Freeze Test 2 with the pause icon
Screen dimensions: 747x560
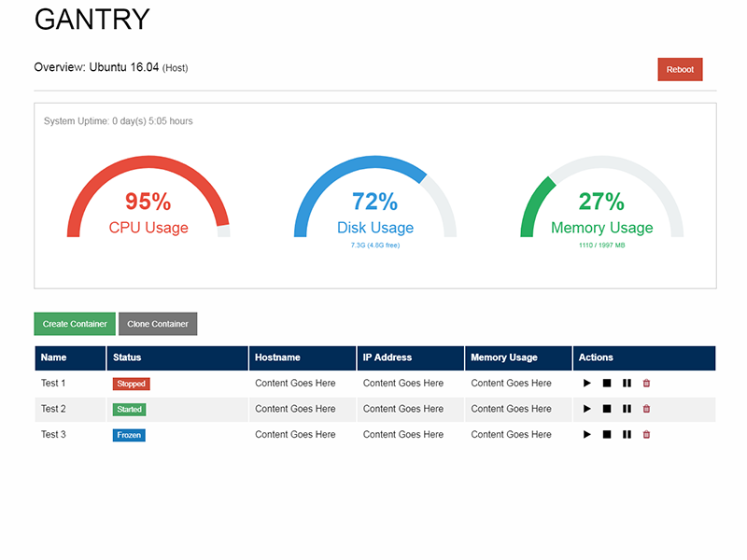point(627,409)
